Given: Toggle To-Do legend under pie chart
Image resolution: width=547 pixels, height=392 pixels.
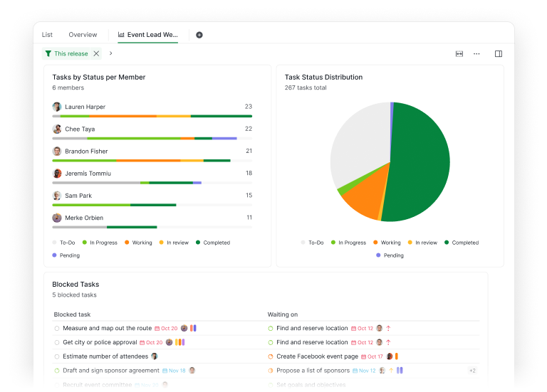Looking at the screenshot, I should pos(312,243).
